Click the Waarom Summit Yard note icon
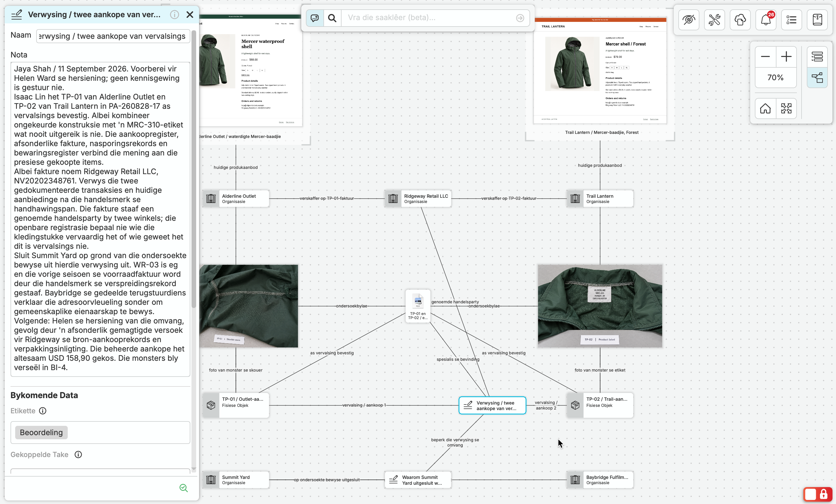 pyautogui.click(x=393, y=480)
